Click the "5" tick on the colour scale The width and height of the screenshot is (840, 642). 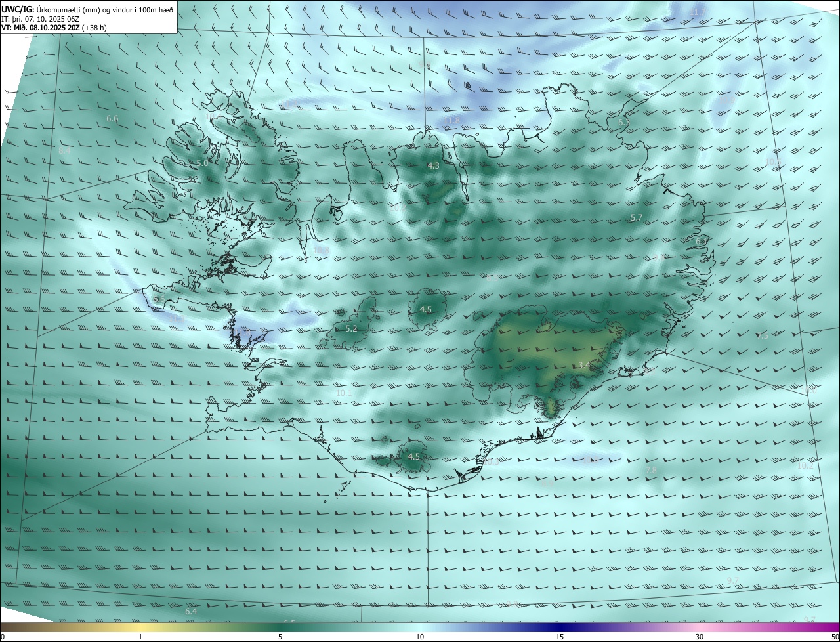tap(280, 637)
